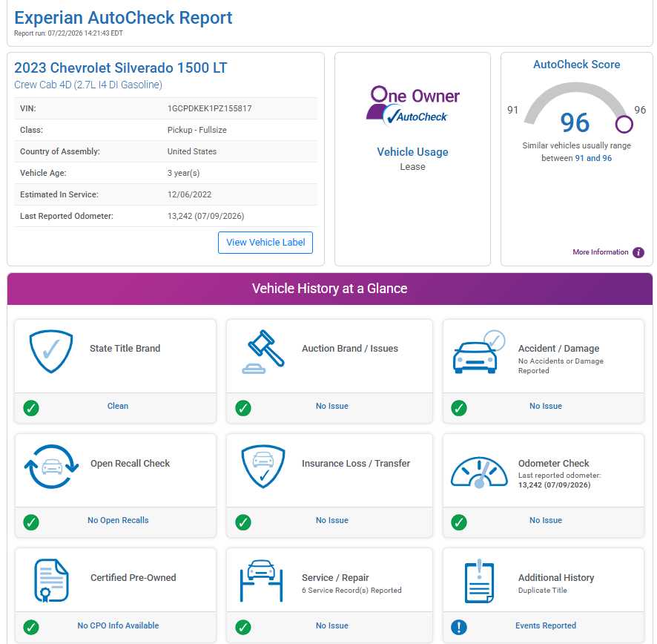Open No Issue link under Service / Repair
The height and width of the screenshot is (644, 657).
pyautogui.click(x=332, y=625)
